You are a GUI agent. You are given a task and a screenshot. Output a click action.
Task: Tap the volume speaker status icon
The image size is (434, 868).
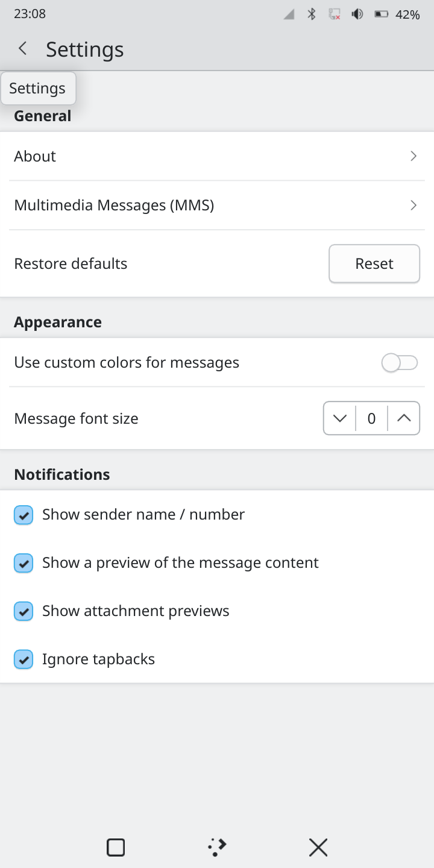click(x=357, y=14)
